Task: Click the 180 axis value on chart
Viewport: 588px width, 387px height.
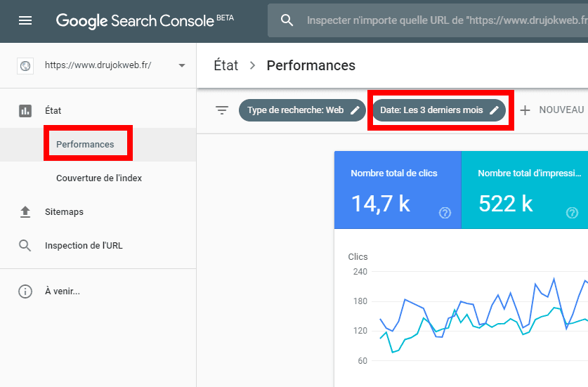Action: click(360, 301)
